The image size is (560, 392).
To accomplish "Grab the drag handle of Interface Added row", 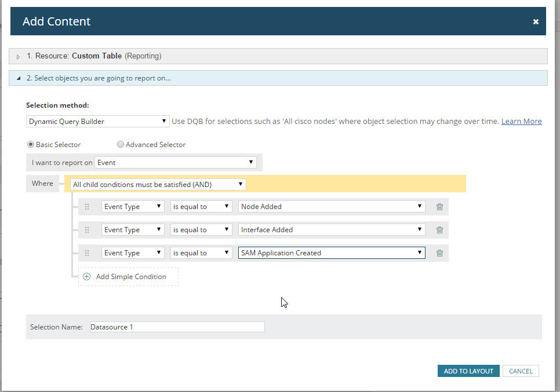I will coord(87,230).
